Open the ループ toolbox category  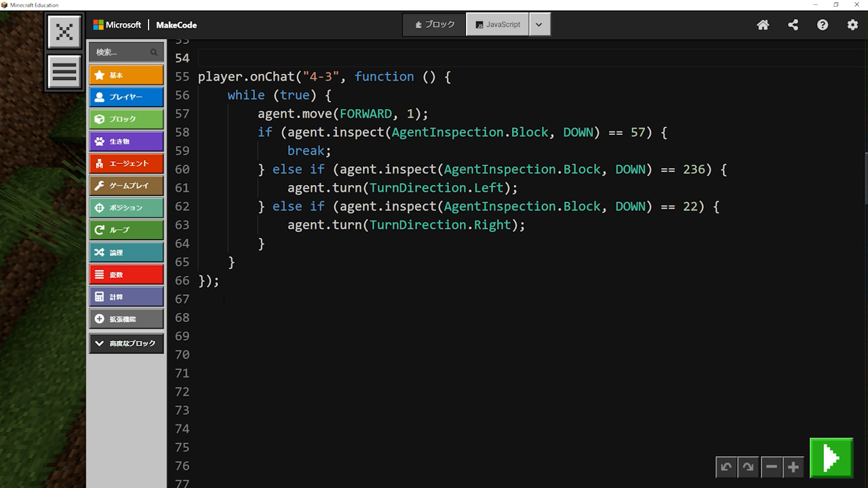126,230
